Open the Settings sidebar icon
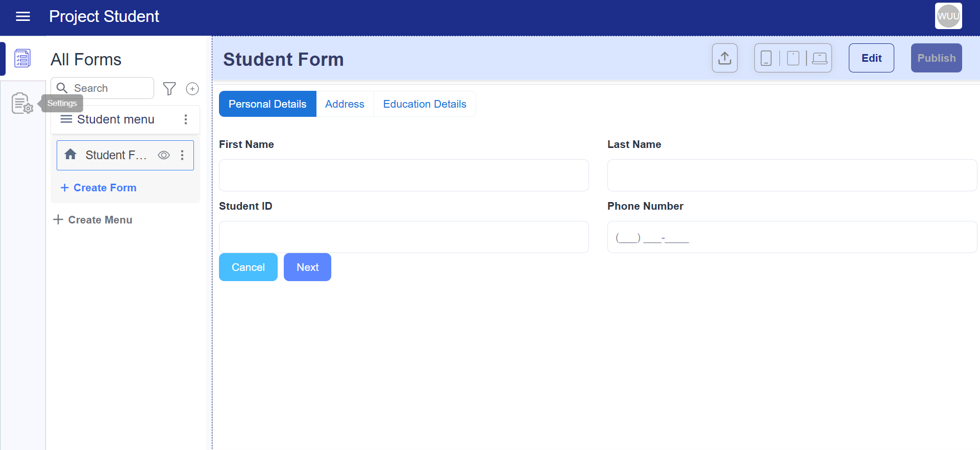 22,103
